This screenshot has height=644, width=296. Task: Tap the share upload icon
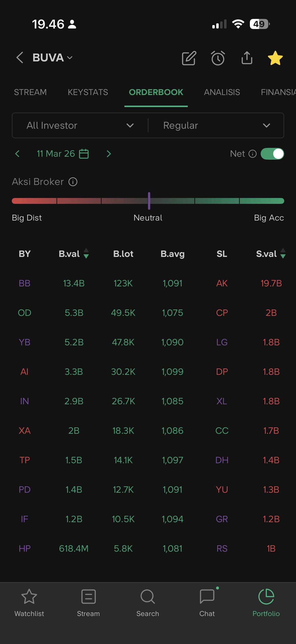coord(247,58)
